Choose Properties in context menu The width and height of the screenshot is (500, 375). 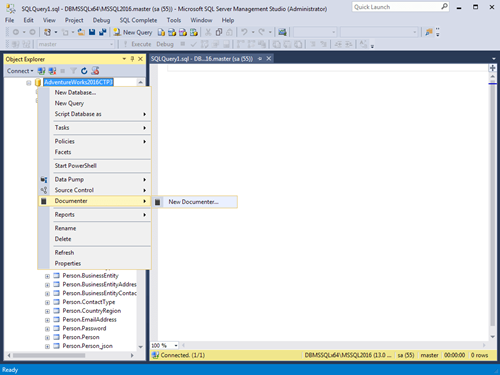[95, 263]
